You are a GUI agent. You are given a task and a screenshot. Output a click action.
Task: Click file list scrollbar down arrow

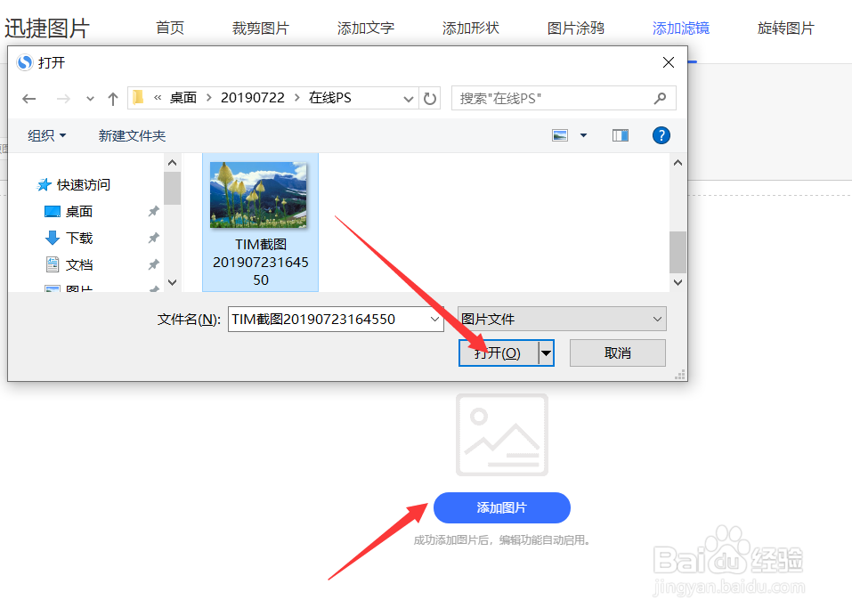click(x=678, y=282)
